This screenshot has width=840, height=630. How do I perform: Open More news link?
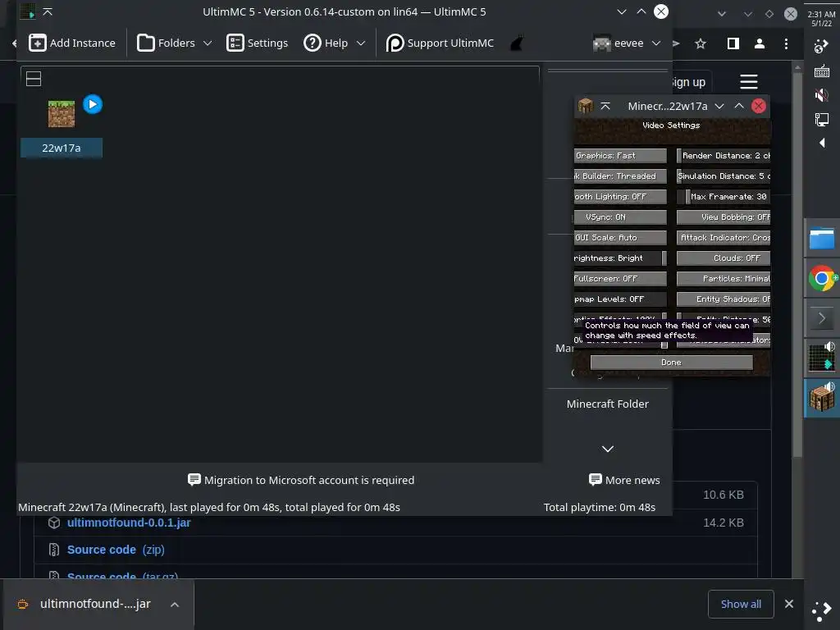coord(624,480)
